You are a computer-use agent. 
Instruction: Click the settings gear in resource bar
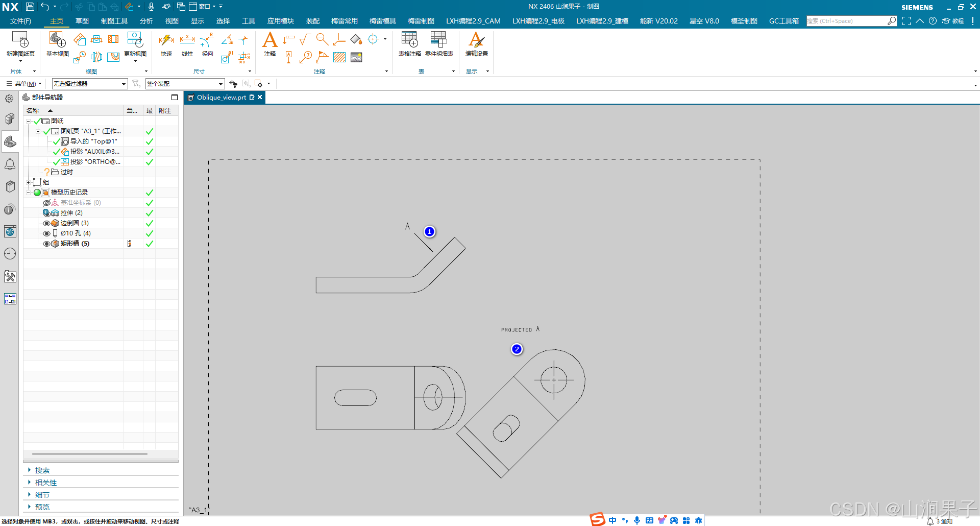(10, 99)
